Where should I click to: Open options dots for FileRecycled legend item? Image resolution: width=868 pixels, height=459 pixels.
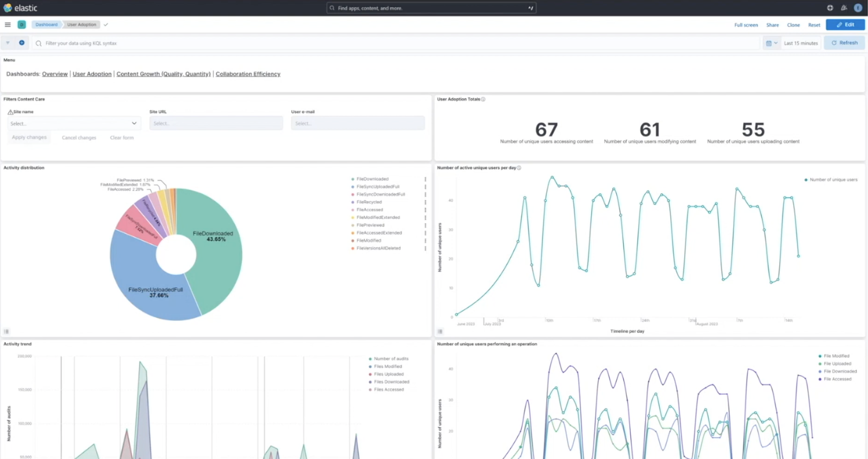coord(425,202)
